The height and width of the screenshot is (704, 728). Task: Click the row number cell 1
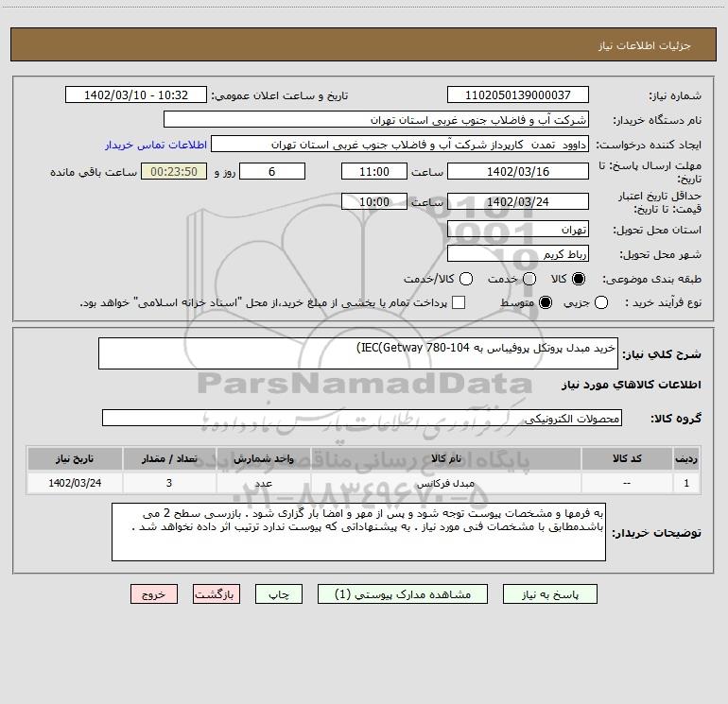(686, 483)
